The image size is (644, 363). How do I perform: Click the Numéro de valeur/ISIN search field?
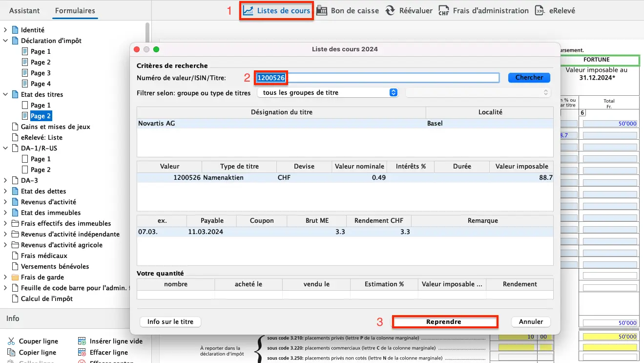click(x=376, y=77)
